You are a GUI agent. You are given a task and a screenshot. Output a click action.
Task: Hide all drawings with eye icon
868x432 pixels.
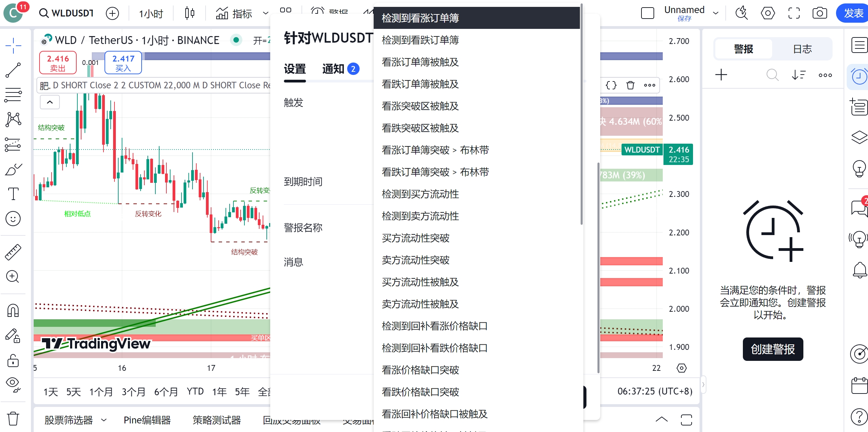tap(13, 385)
